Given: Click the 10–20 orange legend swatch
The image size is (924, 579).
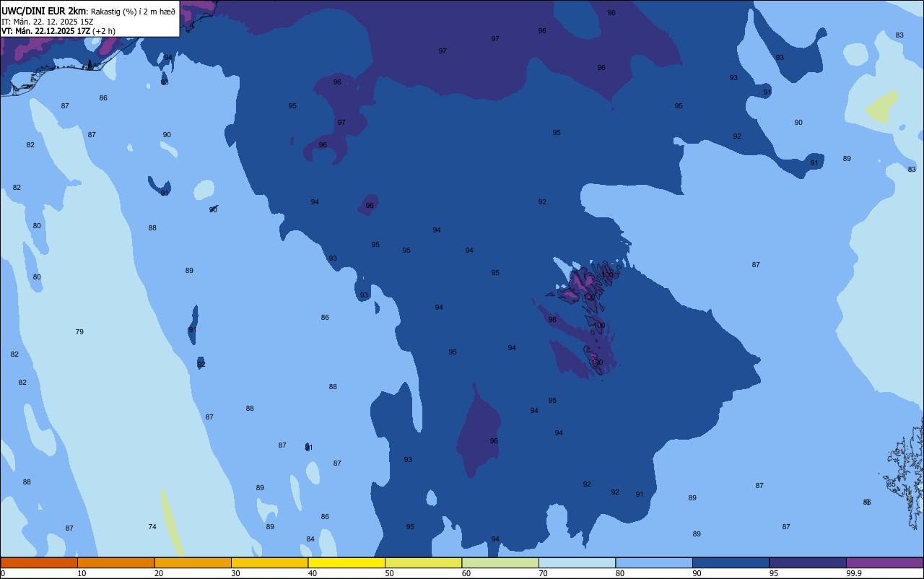Looking at the screenshot, I should point(115,562).
